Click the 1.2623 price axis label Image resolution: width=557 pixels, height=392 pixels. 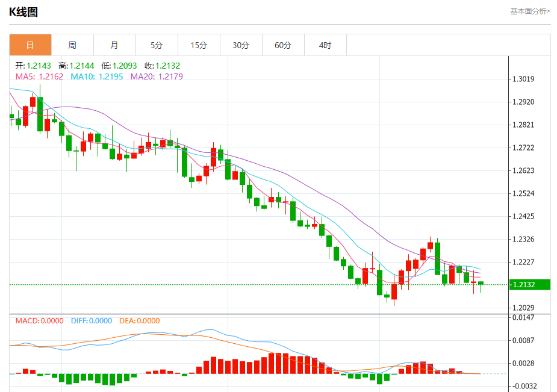coord(523,170)
